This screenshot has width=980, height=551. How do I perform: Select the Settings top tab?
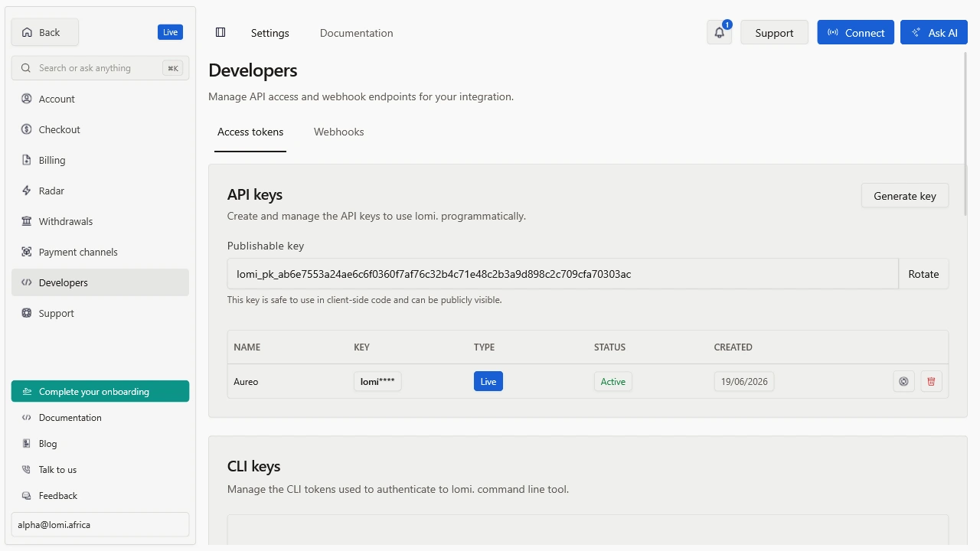270,33
